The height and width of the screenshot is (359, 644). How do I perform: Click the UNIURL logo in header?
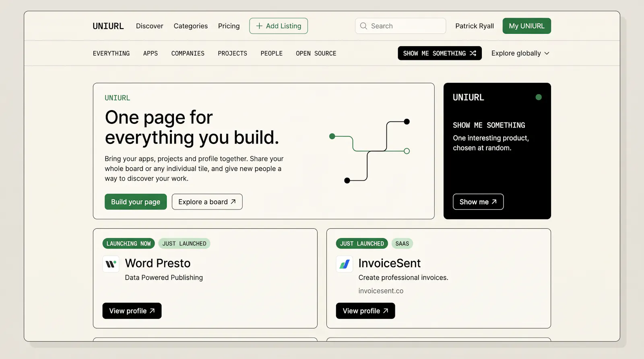coord(108,26)
